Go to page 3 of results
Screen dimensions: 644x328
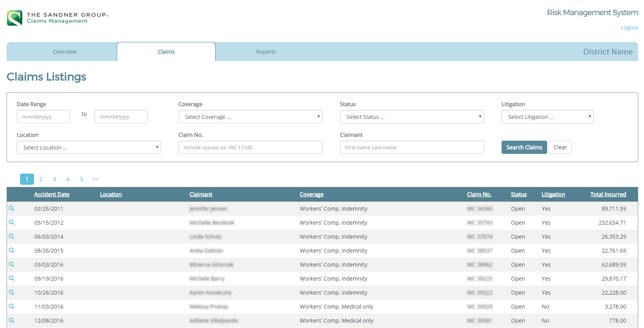[54, 179]
